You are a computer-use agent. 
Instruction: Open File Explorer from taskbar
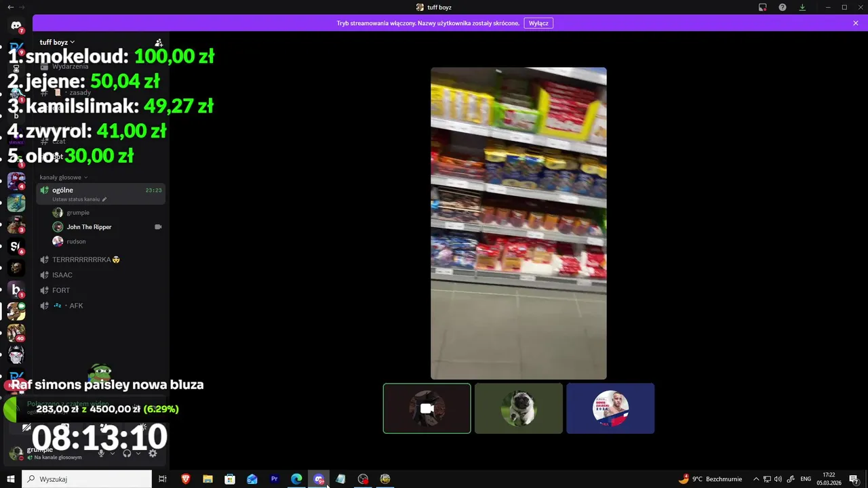pyautogui.click(x=208, y=479)
